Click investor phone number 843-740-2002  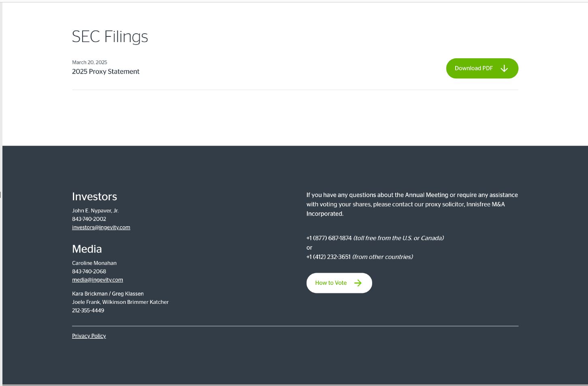tap(89, 219)
